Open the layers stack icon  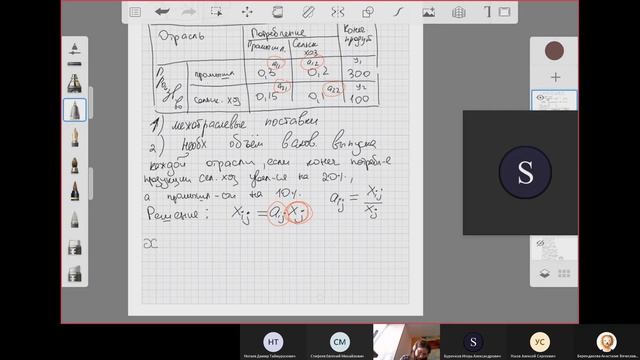[x=544, y=273]
